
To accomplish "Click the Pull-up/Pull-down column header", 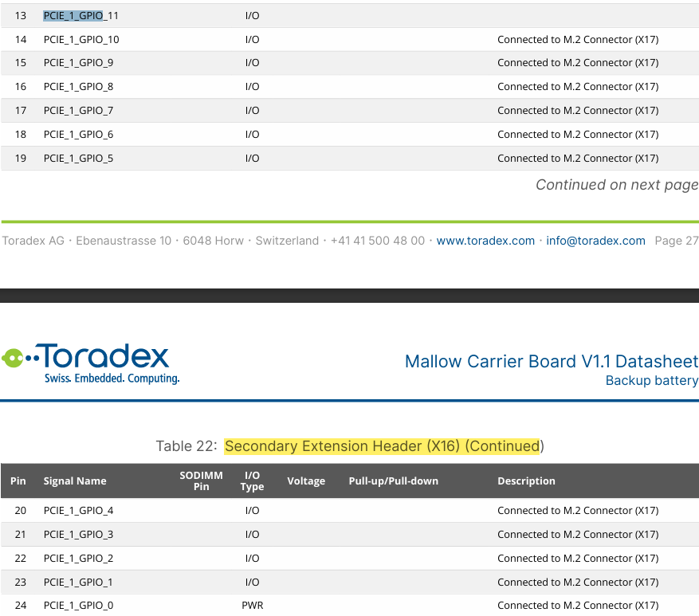I will pos(393,481).
